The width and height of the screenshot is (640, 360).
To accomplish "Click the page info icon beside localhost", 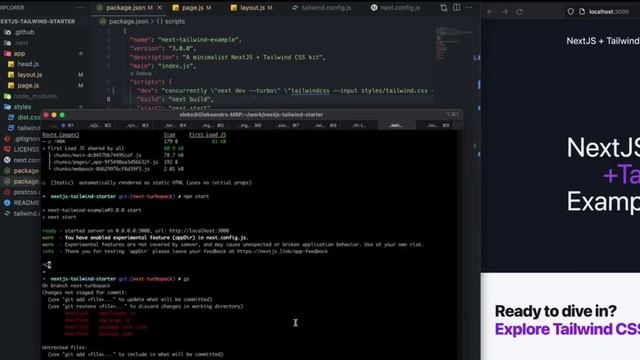I will click(x=582, y=12).
